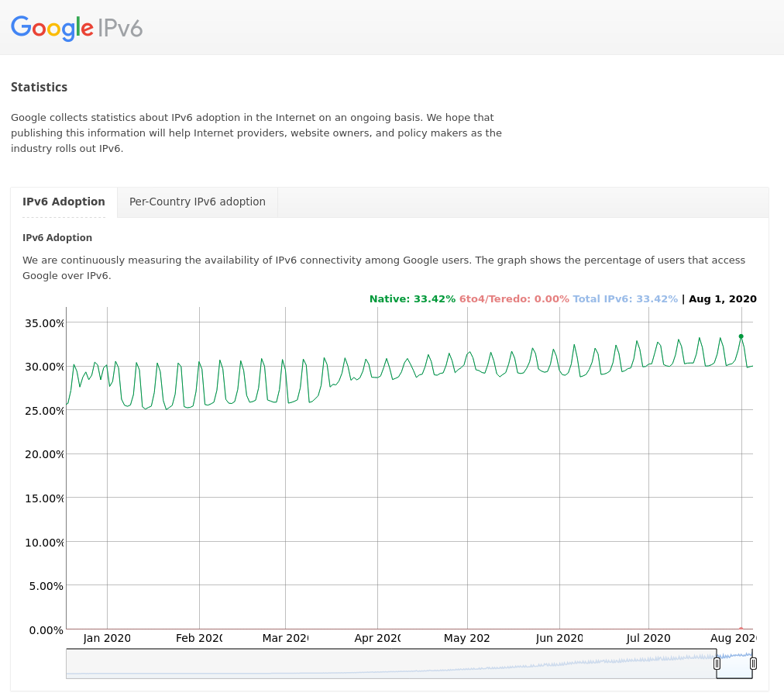Click the Apr 2020 axis label
Screen dimensions: 784x700
pos(377,638)
